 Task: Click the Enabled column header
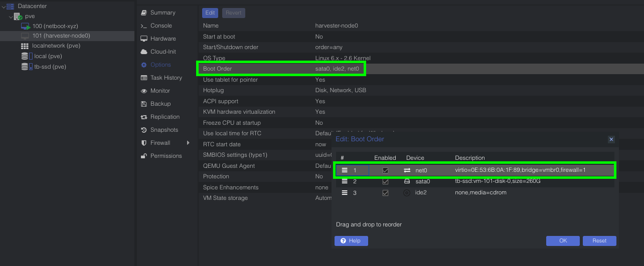(x=385, y=158)
